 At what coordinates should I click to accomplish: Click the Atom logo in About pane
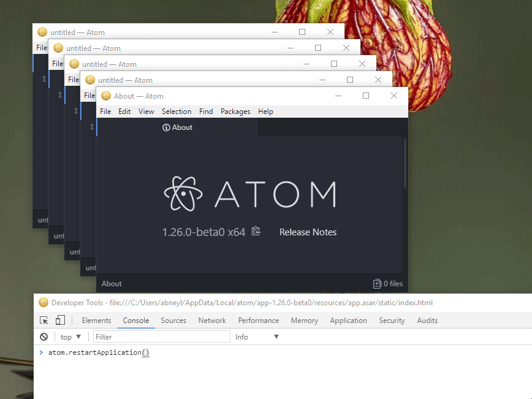(x=249, y=194)
